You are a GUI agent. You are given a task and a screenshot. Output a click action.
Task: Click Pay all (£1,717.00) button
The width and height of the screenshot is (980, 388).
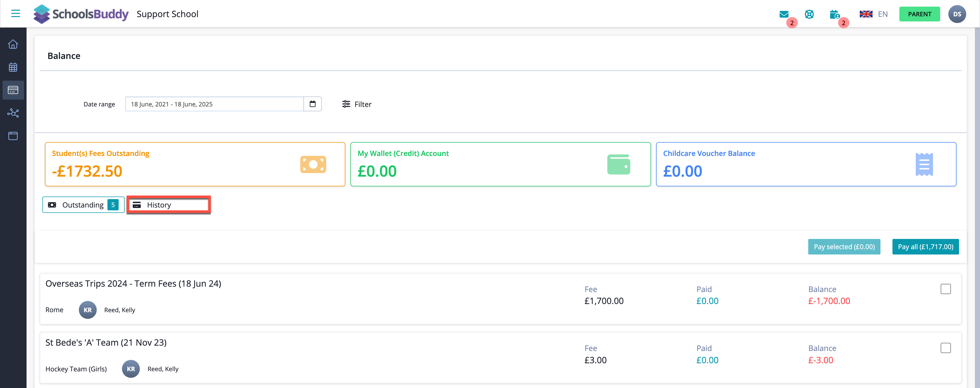(925, 247)
